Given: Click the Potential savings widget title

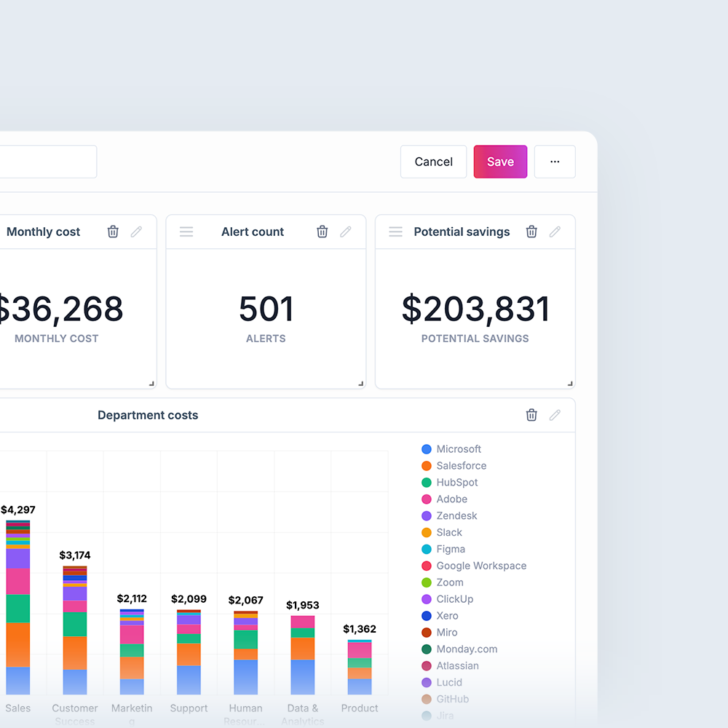Looking at the screenshot, I should (x=462, y=232).
